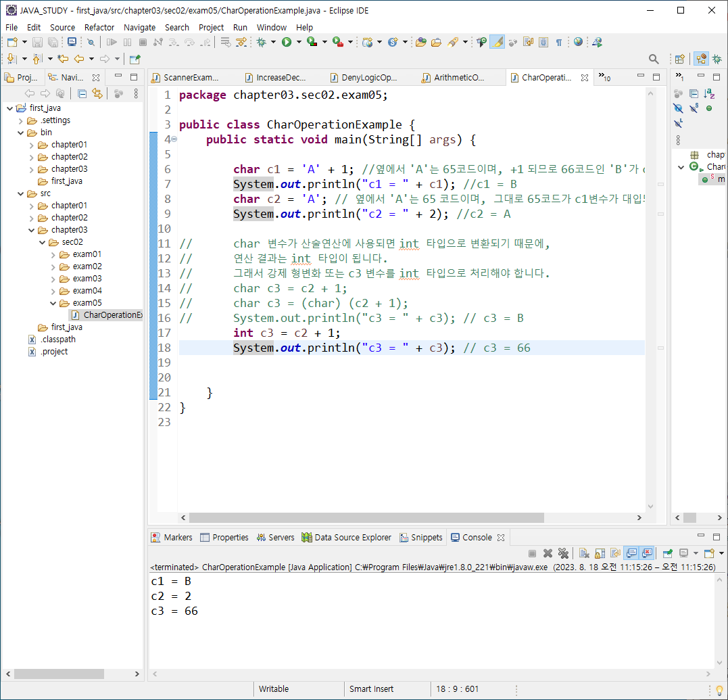
Task: Click the fold toggle on line 4
Action: pyautogui.click(x=174, y=139)
